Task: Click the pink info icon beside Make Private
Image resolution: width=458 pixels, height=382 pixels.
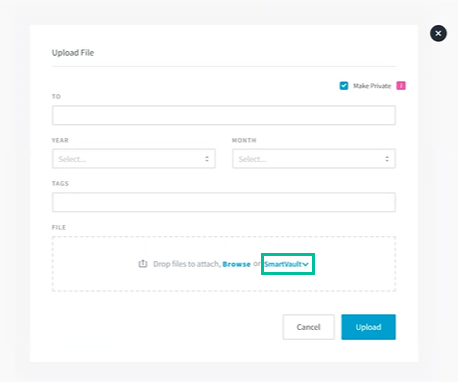Action: [401, 86]
